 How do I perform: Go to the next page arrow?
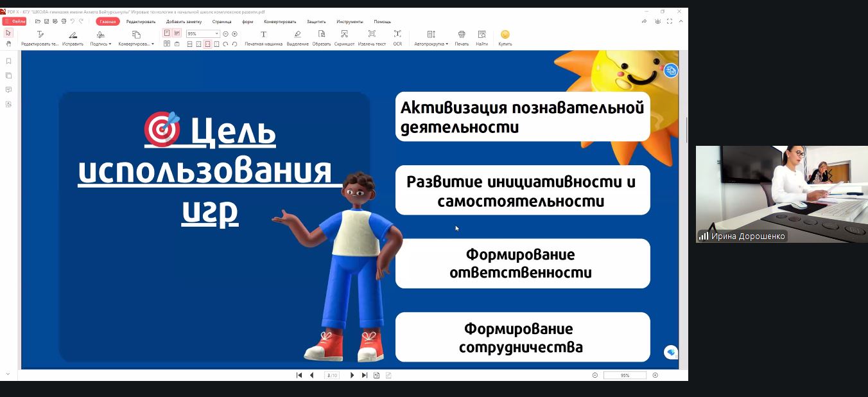point(352,375)
